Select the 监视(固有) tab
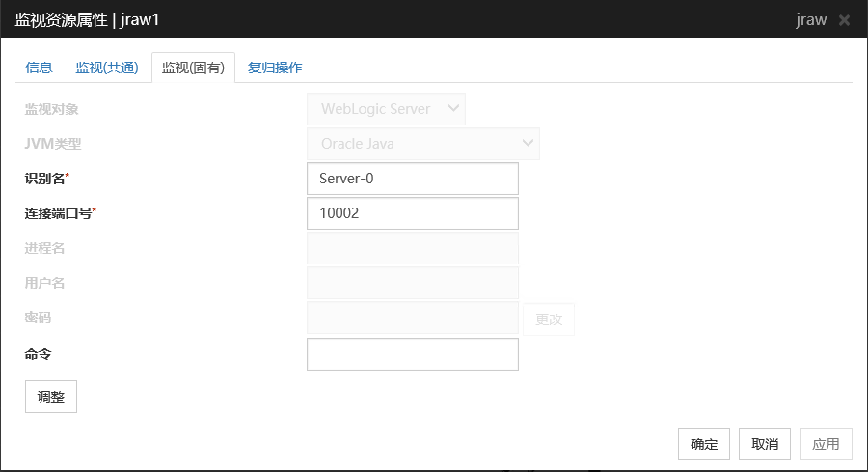 tap(193, 68)
